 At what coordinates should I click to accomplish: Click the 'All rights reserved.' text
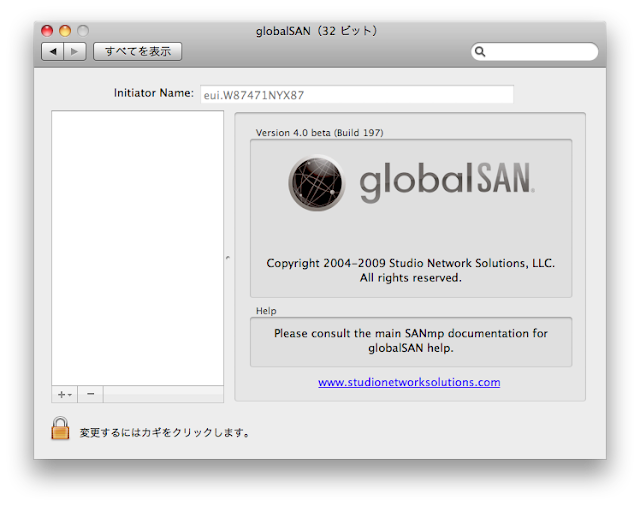[x=411, y=278]
